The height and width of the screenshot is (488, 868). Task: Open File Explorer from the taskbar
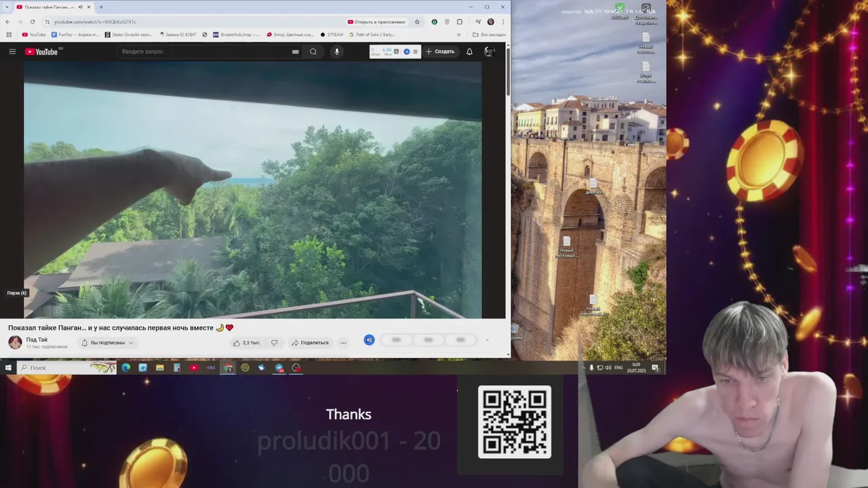click(x=159, y=367)
